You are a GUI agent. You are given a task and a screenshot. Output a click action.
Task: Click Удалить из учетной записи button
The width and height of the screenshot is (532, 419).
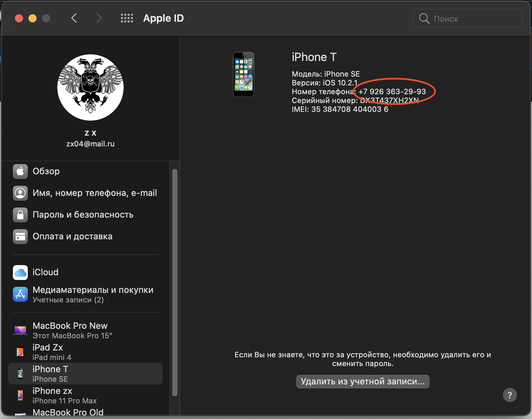(x=363, y=381)
